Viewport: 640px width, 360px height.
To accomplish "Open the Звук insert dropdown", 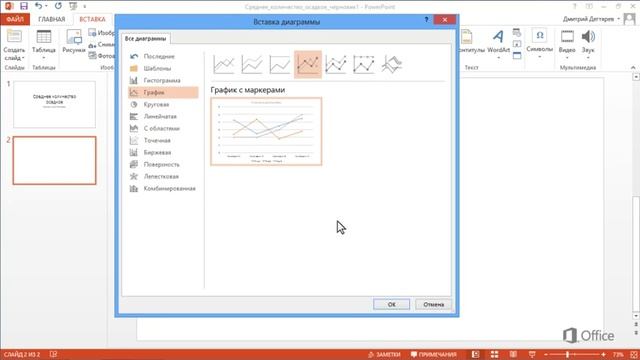I will (x=588, y=45).
